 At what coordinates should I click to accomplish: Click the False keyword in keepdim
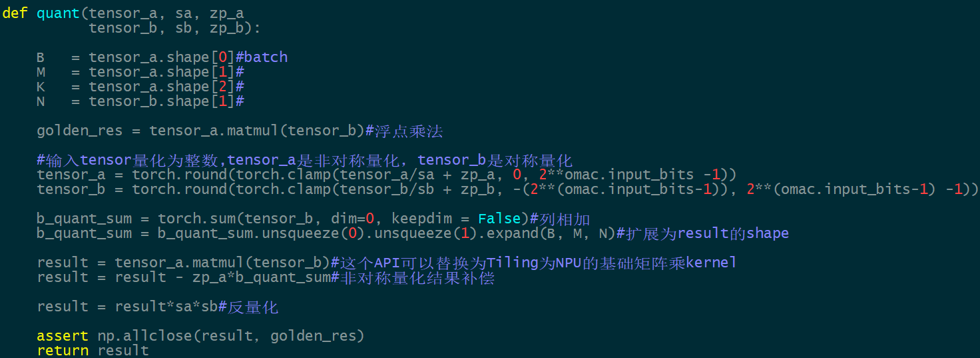coord(499,219)
